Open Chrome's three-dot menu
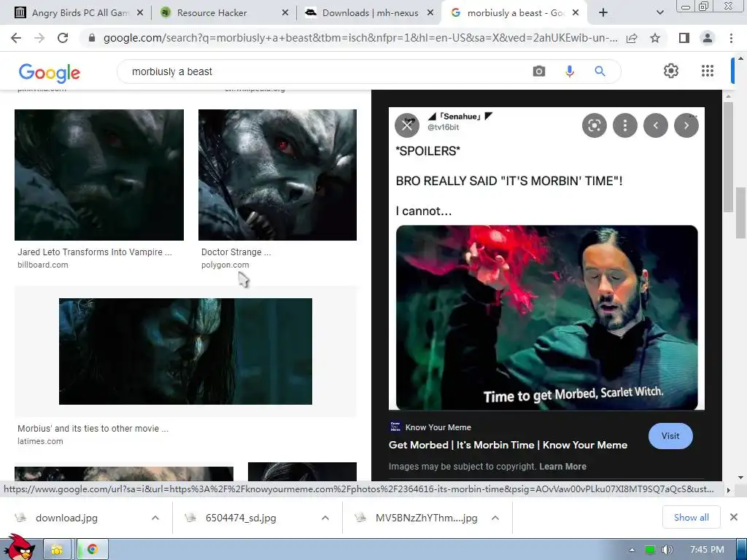Screen dimensions: 747x560 pos(731,38)
